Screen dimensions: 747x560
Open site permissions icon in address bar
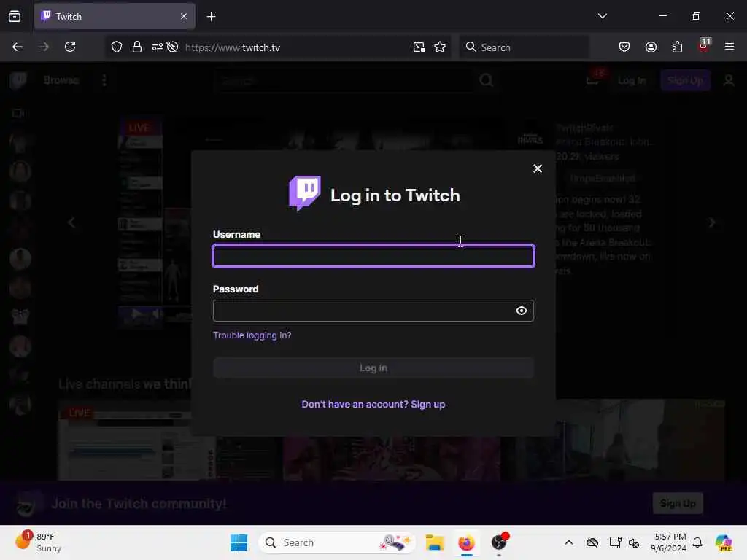click(x=158, y=47)
